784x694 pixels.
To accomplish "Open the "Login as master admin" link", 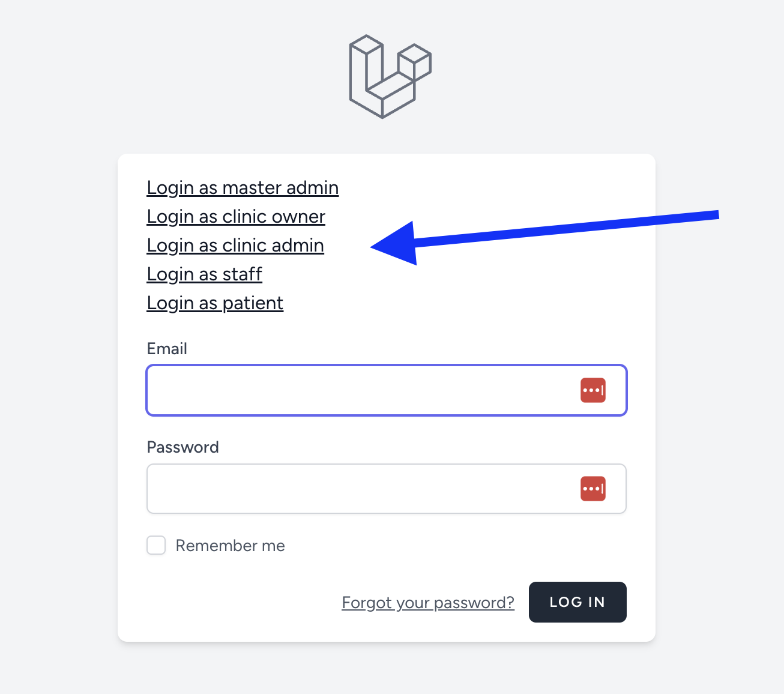I will pyautogui.click(x=243, y=188).
